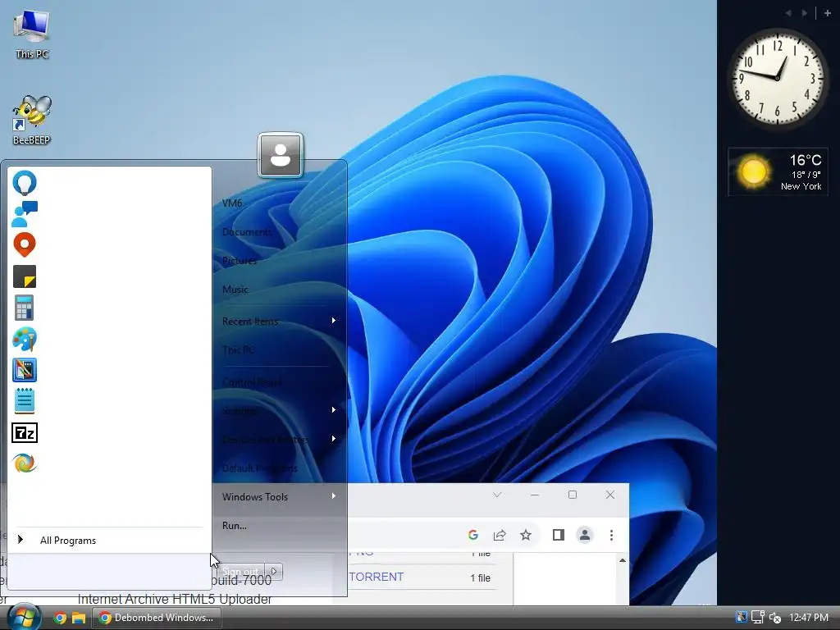The width and height of the screenshot is (840, 630).
Task: Click network tray icon
Action: point(757,618)
